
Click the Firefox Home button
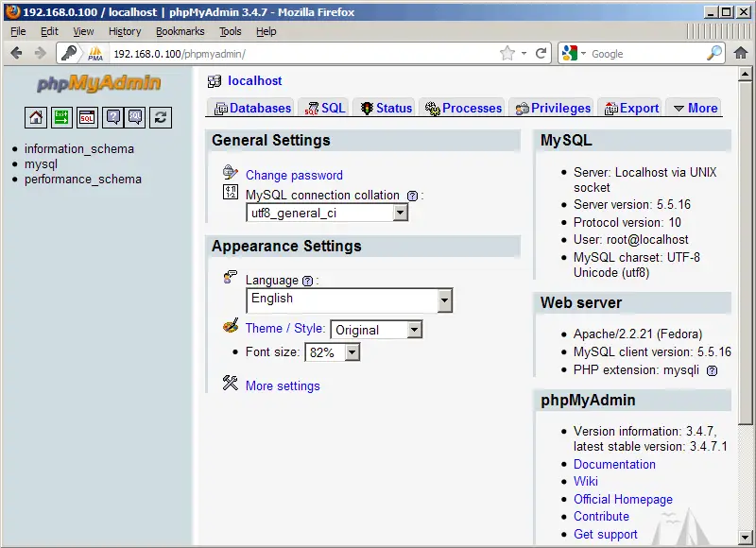click(x=741, y=53)
